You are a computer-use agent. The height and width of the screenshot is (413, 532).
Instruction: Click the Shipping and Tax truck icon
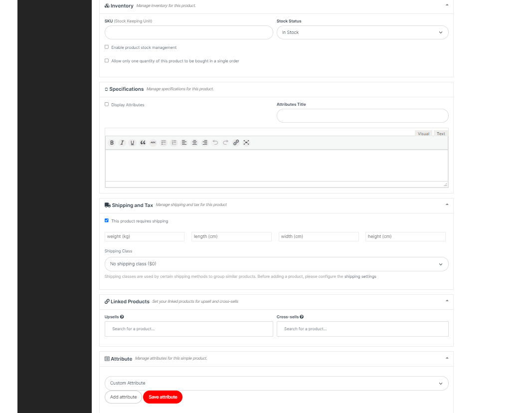[108, 205]
